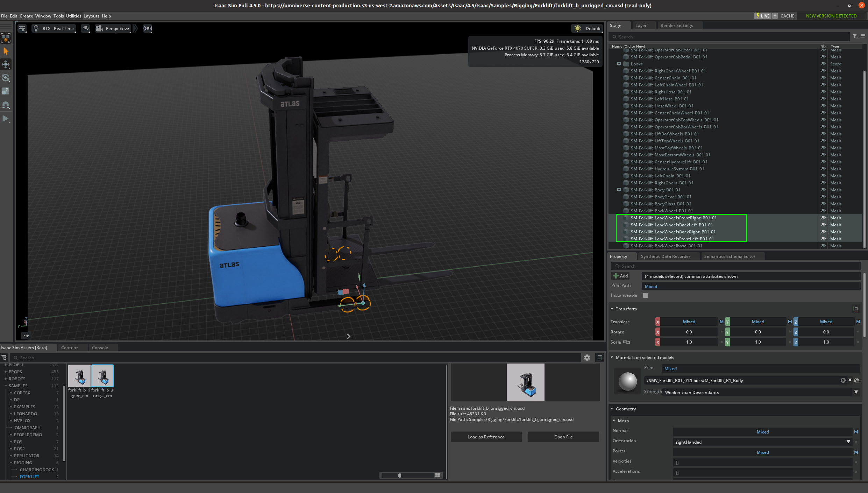Select the Move tool in left toolbar

pos(6,64)
